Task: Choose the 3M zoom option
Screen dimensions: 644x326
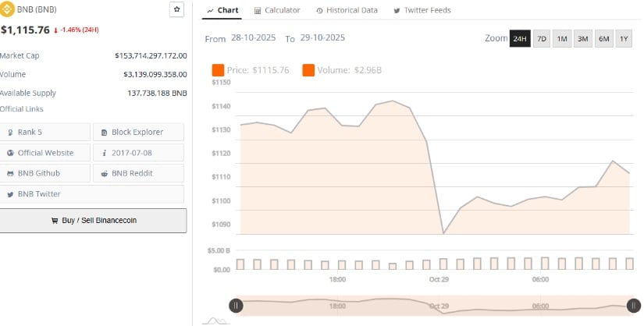Action: pos(582,38)
